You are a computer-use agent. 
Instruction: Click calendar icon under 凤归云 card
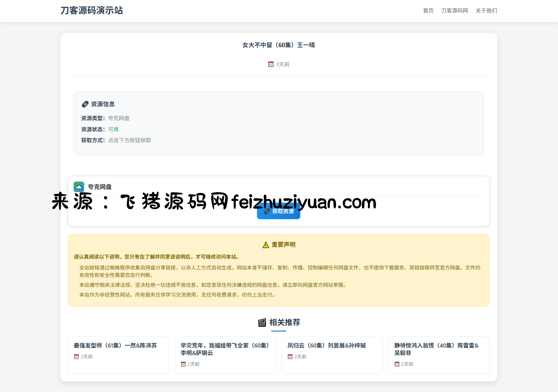pyautogui.click(x=290, y=357)
